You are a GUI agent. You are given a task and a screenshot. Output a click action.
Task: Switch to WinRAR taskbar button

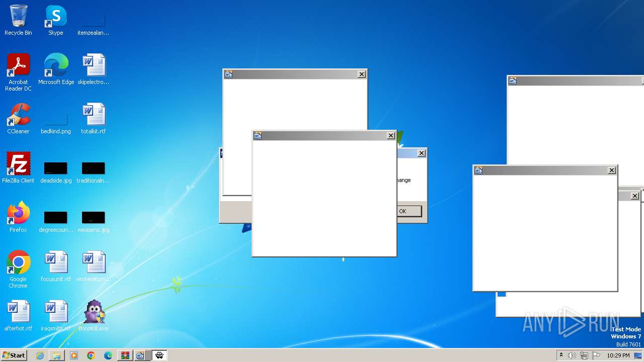(125, 355)
